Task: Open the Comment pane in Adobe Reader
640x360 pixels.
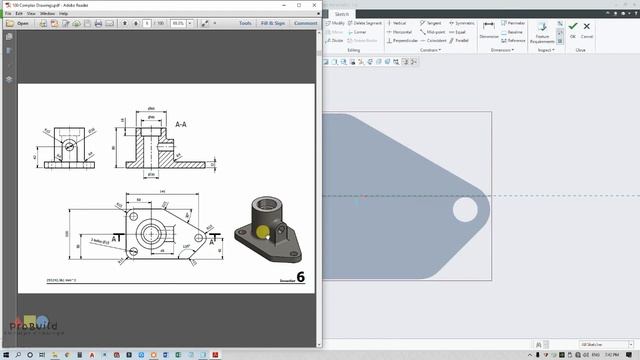Action: 305,23
